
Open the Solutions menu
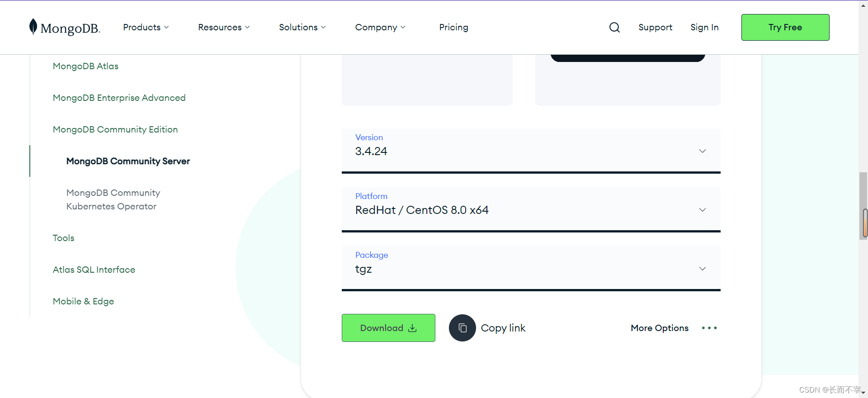[302, 27]
